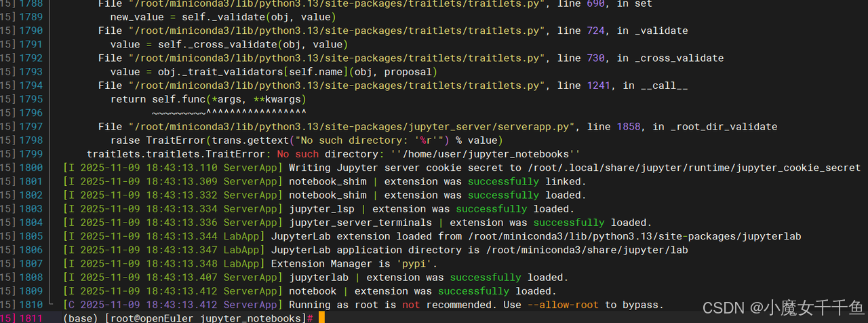Click the caret marker line under self.func
Screen dimensions: 868x323
[x=229, y=113]
